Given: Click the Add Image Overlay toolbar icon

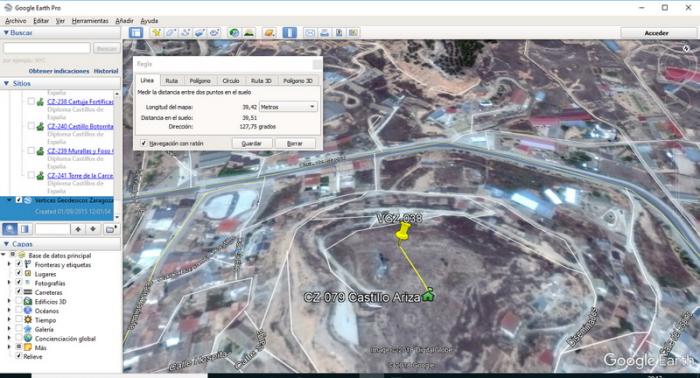Looking at the screenshot, I should [200, 33].
